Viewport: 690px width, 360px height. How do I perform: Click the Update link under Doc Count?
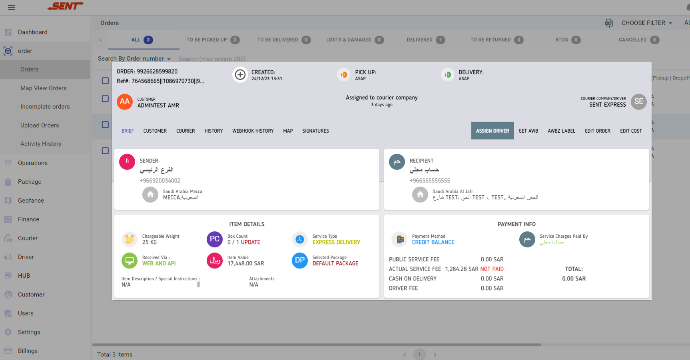click(250, 242)
